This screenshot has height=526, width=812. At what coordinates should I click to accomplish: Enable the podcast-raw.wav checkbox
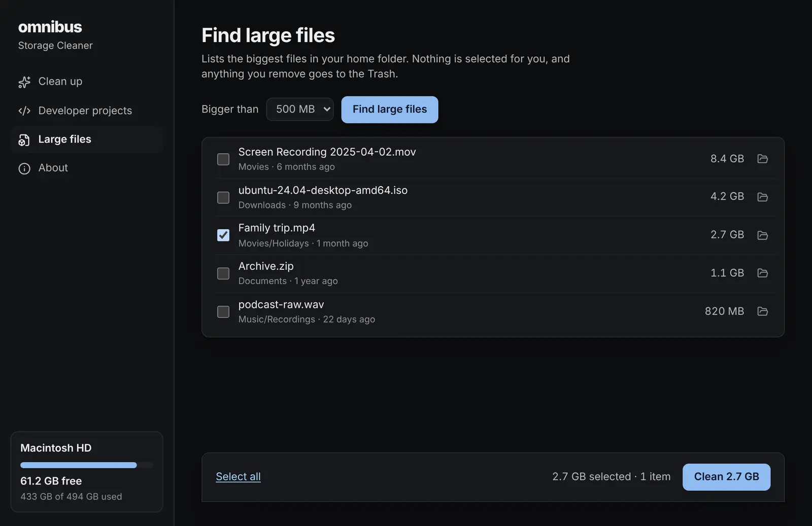pos(223,311)
